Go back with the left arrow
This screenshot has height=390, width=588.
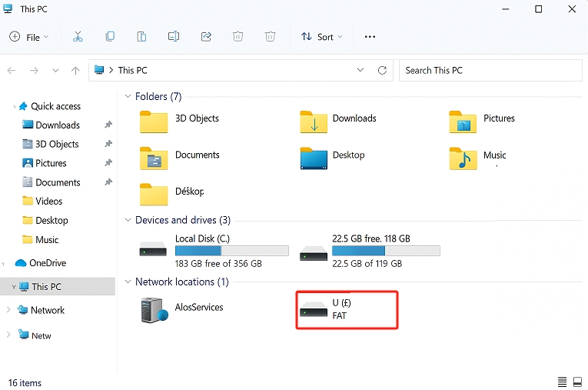click(12, 70)
